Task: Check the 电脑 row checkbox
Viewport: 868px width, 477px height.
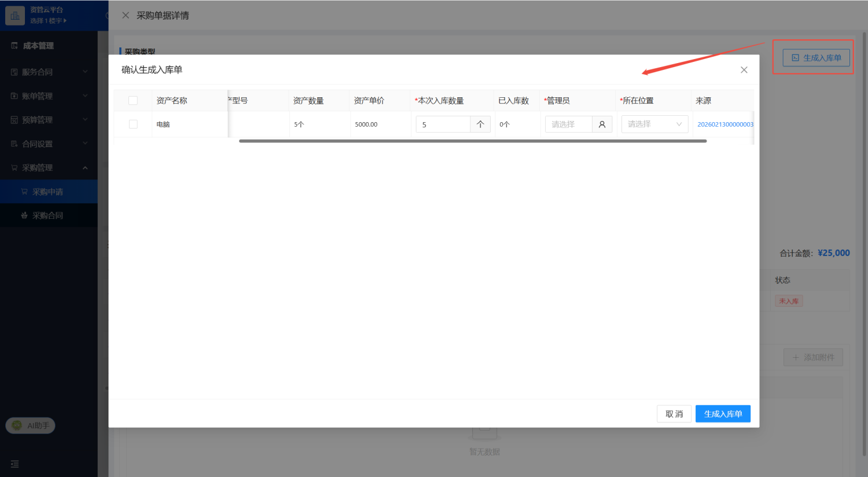Action: pyautogui.click(x=133, y=124)
